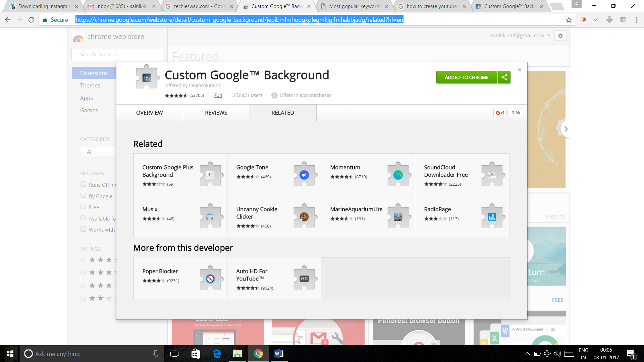Click the Added to Chrome button
644x362 pixels.
coord(467,77)
